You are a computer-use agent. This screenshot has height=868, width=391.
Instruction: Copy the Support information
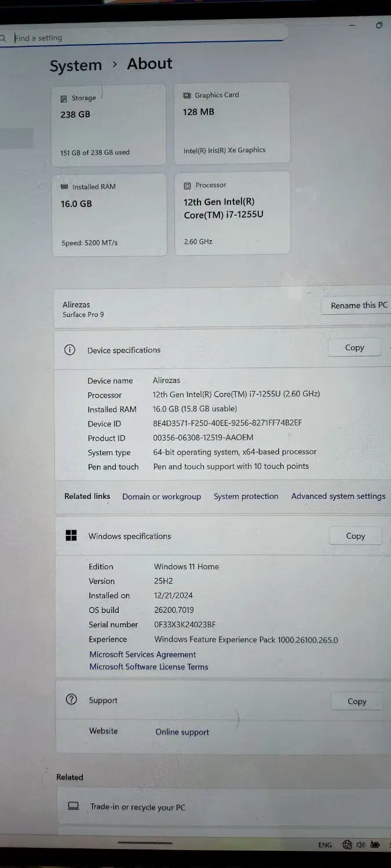[357, 701]
